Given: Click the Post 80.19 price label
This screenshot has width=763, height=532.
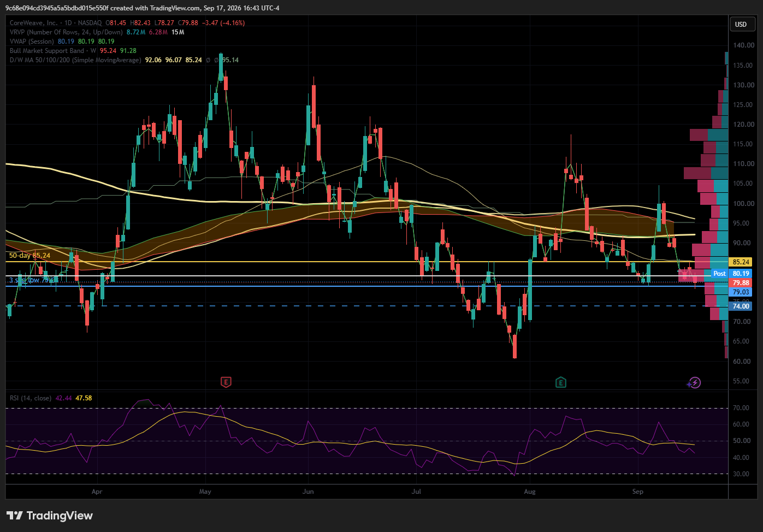Looking at the screenshot, I should pyautogui.click(x=732, y=274).
